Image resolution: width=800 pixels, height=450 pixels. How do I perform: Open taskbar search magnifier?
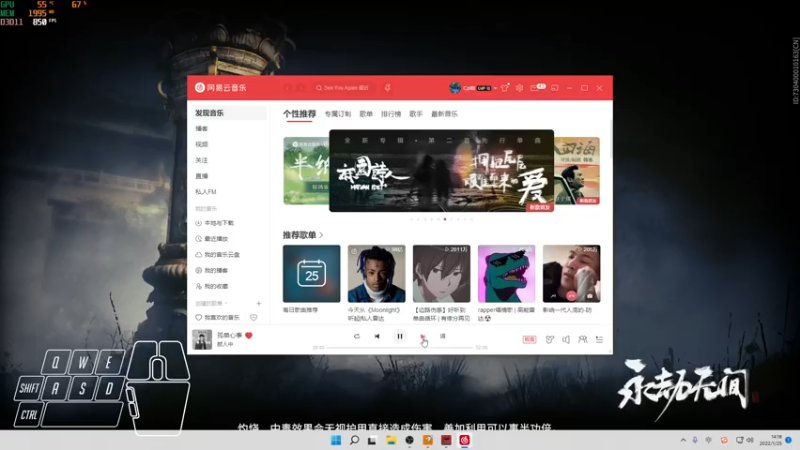coord(354,440)
